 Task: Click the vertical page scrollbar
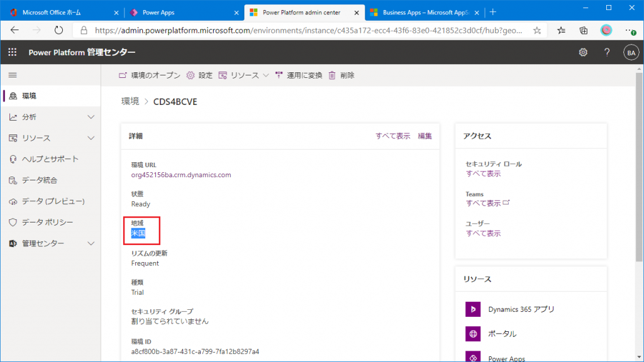tap(639, 166)
